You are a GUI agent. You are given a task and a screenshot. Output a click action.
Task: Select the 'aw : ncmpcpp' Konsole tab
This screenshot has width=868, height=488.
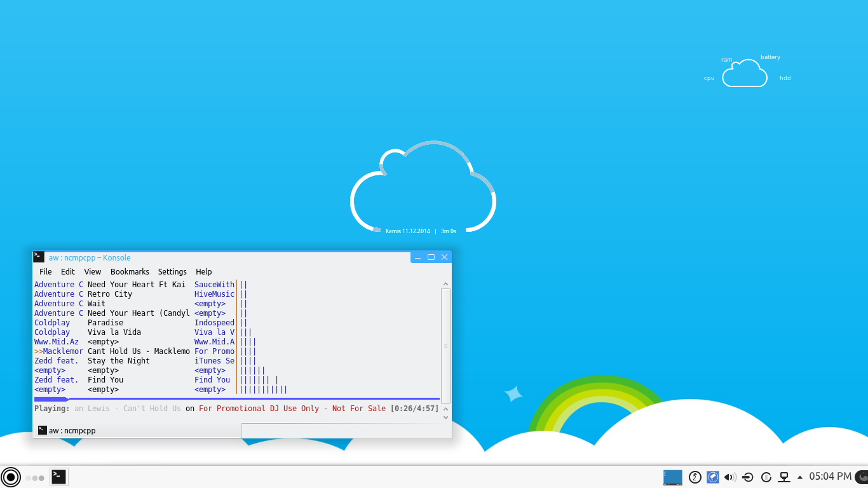click(137, 430)
